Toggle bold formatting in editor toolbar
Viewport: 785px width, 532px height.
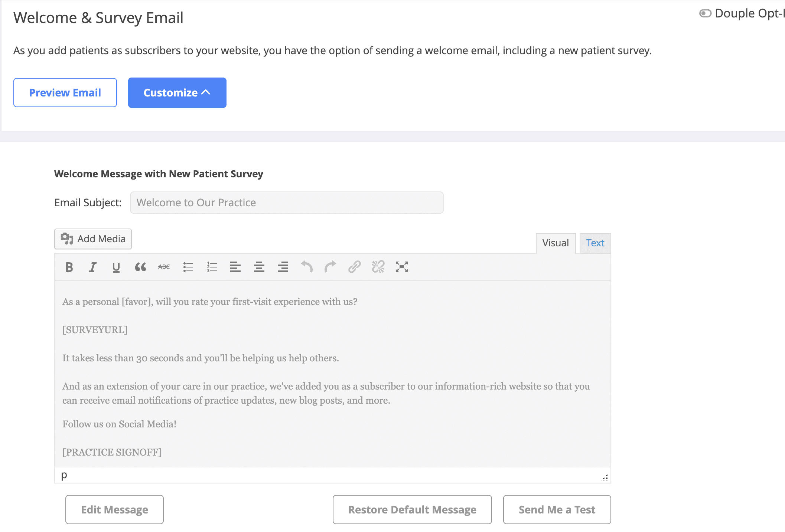coord(69,267)
